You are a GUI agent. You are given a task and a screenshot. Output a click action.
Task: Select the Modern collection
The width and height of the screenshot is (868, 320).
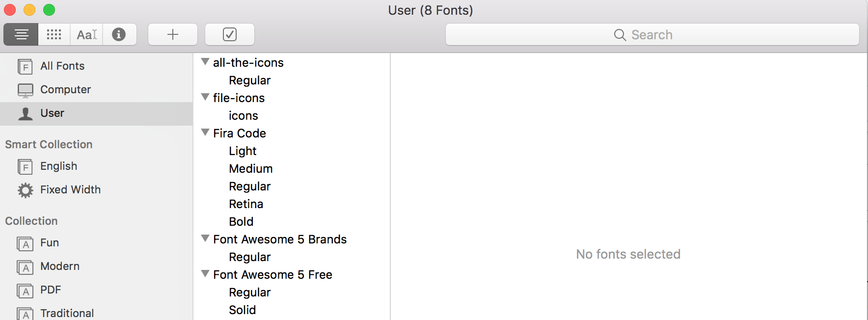pyautogui.click(x=60, y=266)
